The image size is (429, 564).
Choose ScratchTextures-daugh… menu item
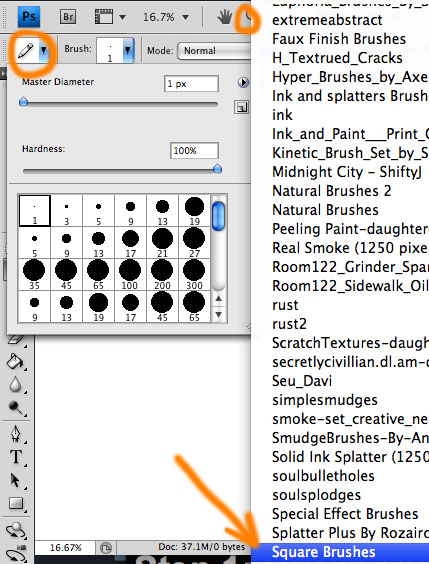(x=350, y=343)
